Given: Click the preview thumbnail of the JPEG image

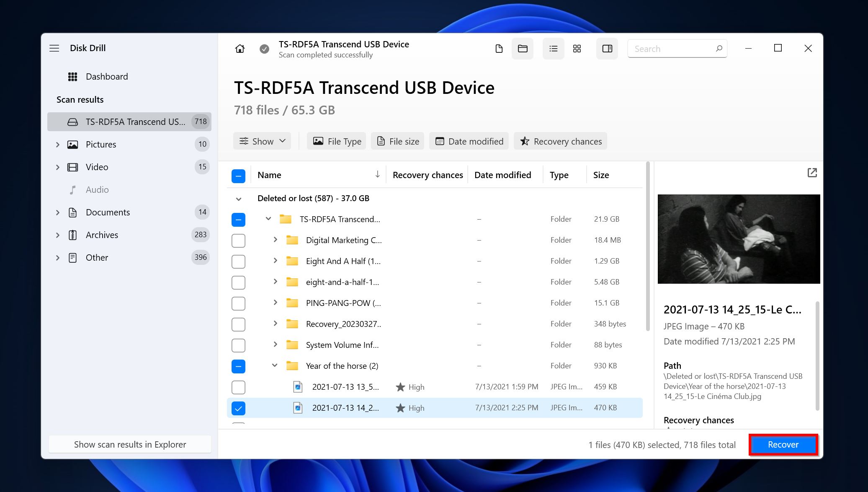Looking at the screenshot, I should click(739, 238).
